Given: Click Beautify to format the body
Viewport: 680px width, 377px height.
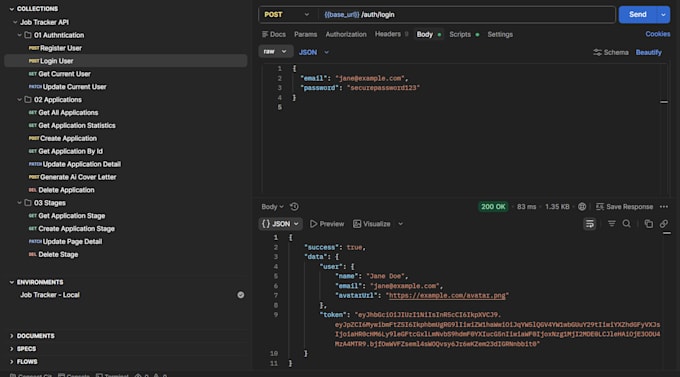Looking at the screenshot, I should 648,52.
